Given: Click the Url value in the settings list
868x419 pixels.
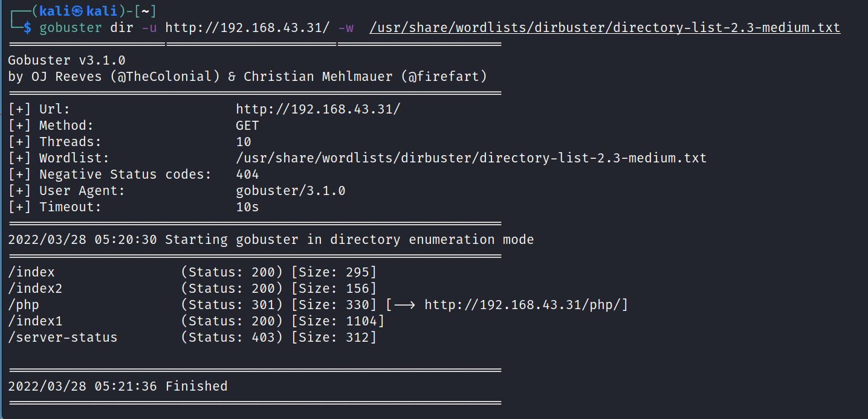Looking at the screenshot, I should pos(318,109).
